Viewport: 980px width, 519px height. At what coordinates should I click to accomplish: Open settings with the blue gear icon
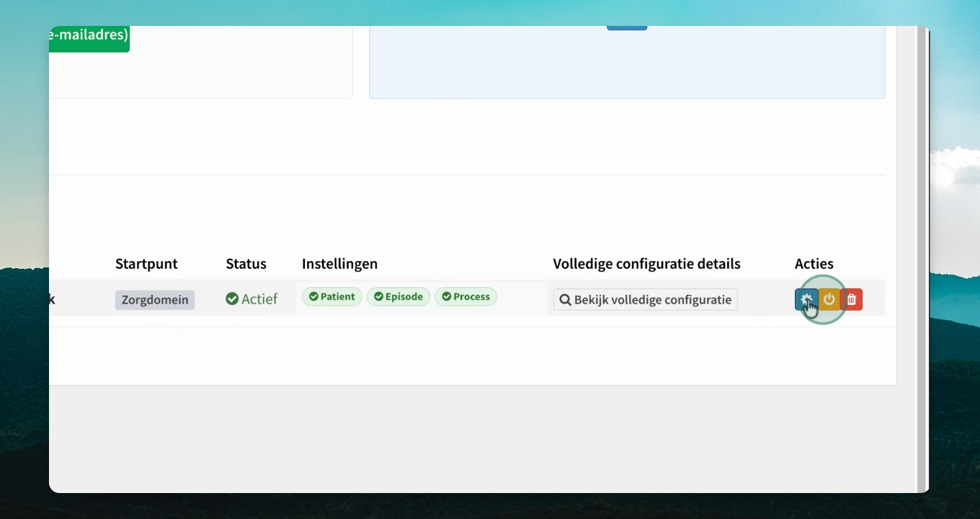pos(806,300)
